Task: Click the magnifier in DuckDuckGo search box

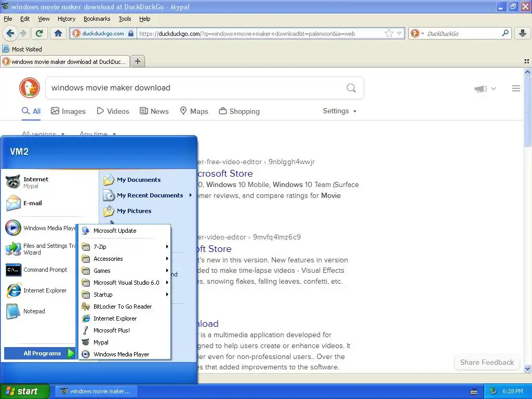Action: [351, 88]
